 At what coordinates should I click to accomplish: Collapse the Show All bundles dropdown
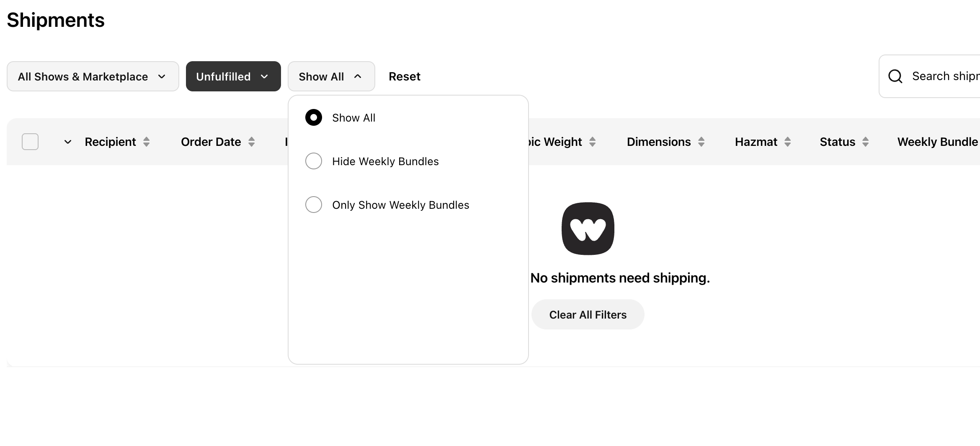331,76
